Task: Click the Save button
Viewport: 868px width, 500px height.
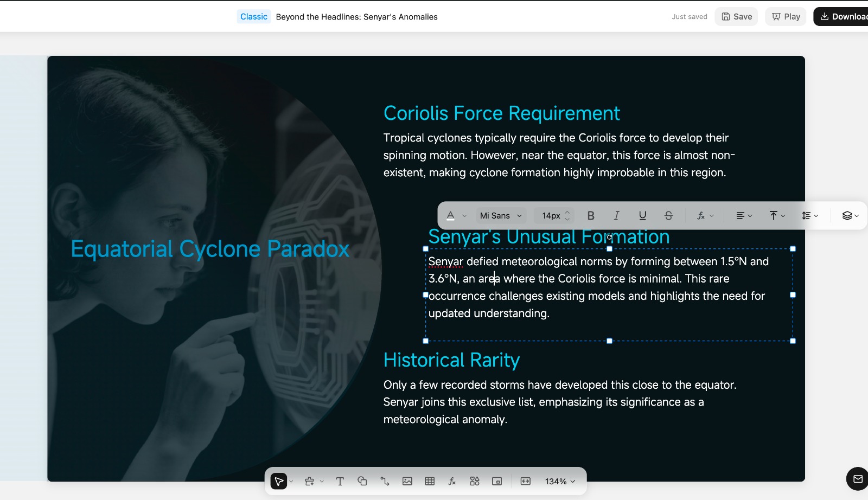Action: pyautogui.click(x=736, y=17)
